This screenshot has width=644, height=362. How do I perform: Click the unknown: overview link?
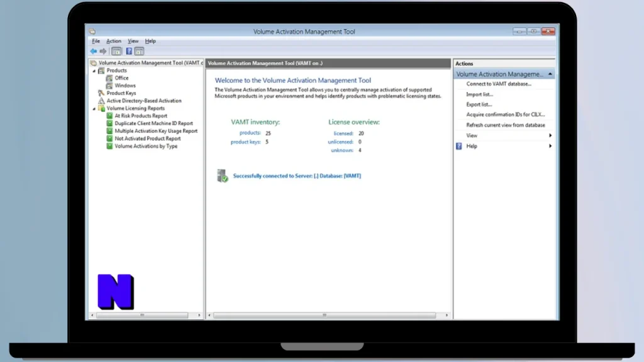pyautogui.click(x=342, y=151)
